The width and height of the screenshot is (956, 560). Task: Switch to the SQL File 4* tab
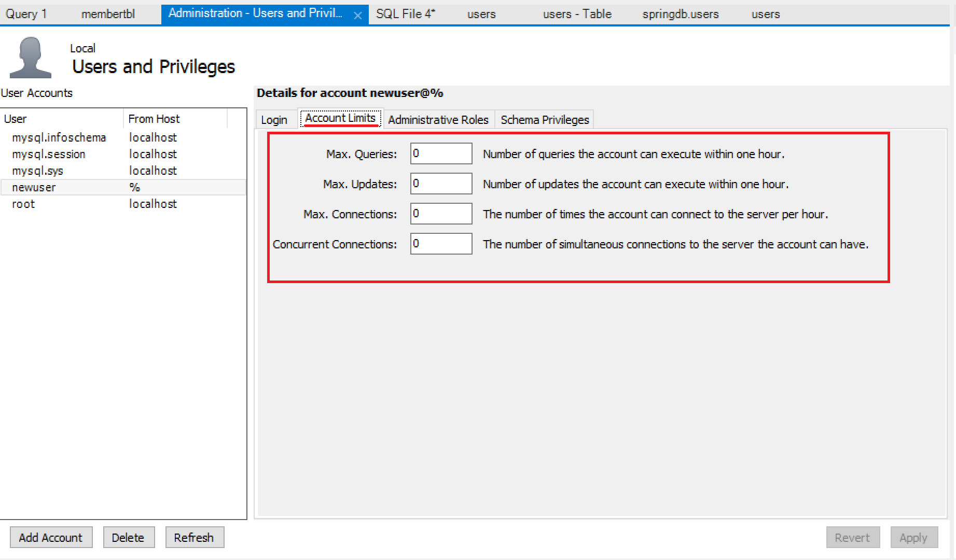[x=406, y=14]
